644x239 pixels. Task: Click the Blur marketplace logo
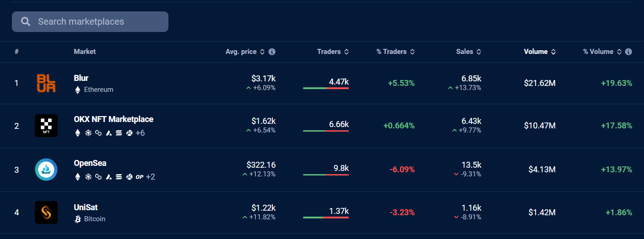pyautogui.click(x=46, y=83)
